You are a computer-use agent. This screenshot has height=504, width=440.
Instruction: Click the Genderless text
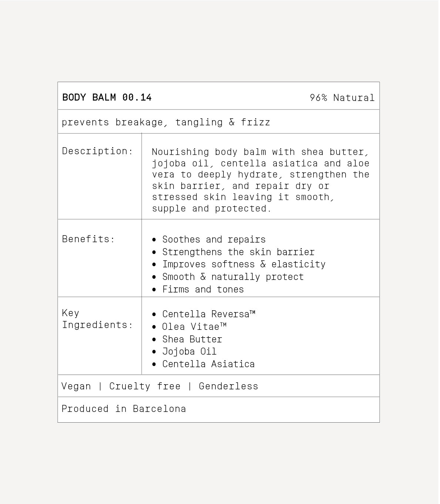click(228, 386)
